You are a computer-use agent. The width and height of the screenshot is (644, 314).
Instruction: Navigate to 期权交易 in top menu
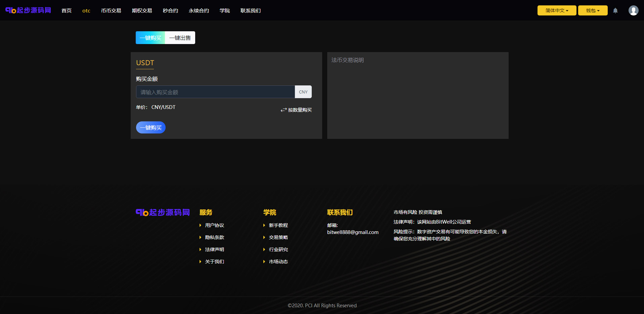click(142, 11)
